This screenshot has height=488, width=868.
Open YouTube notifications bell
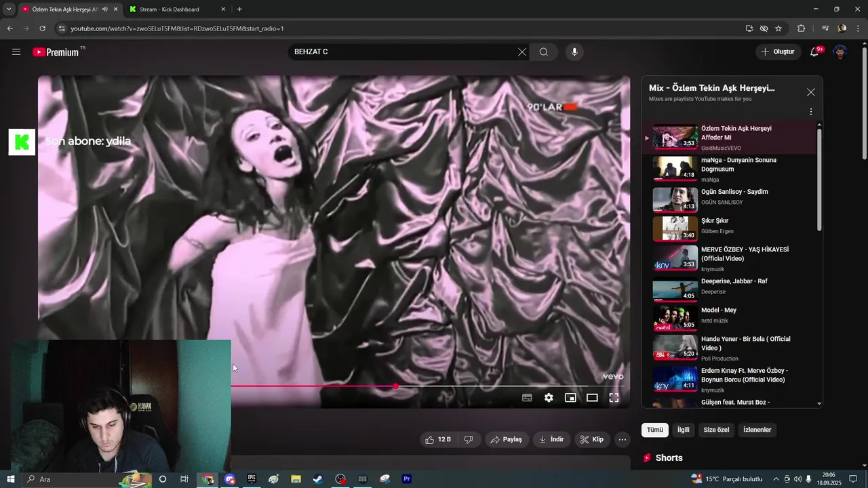pyautogui.click(x=814, y=52)
